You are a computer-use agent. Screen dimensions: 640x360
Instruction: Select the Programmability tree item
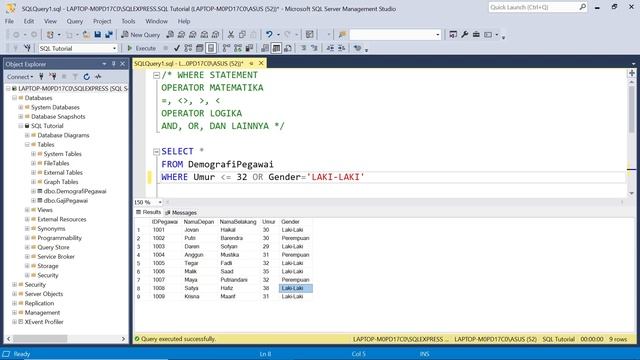coord(60,238)
